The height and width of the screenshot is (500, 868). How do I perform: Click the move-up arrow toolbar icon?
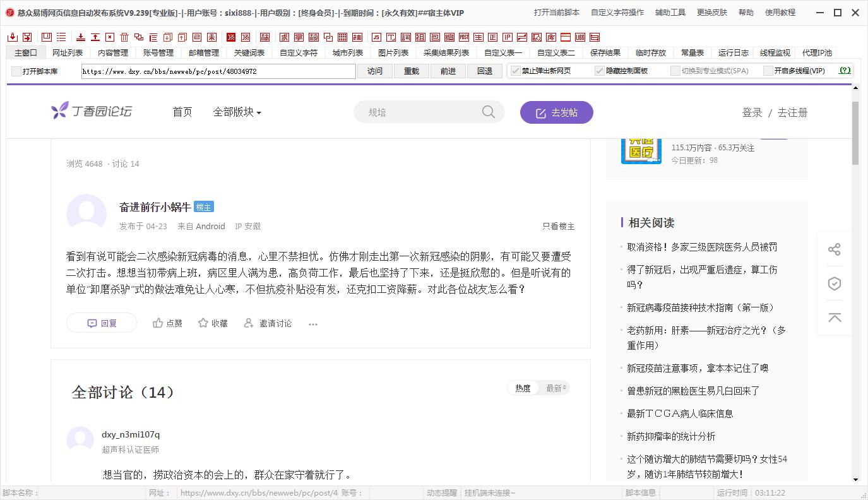(95, 37)
